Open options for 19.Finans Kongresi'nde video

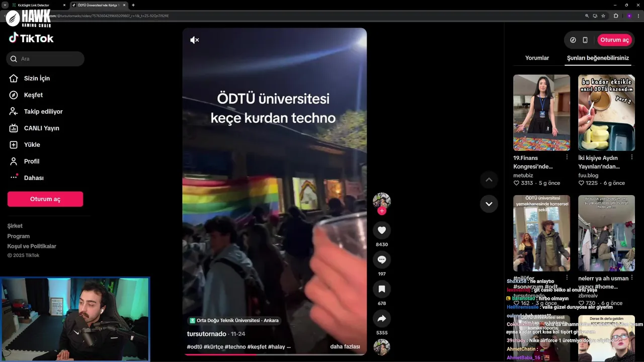[x=567, y=157]
